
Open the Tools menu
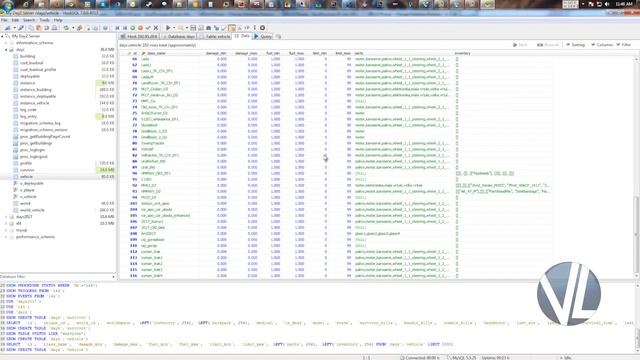44,20
